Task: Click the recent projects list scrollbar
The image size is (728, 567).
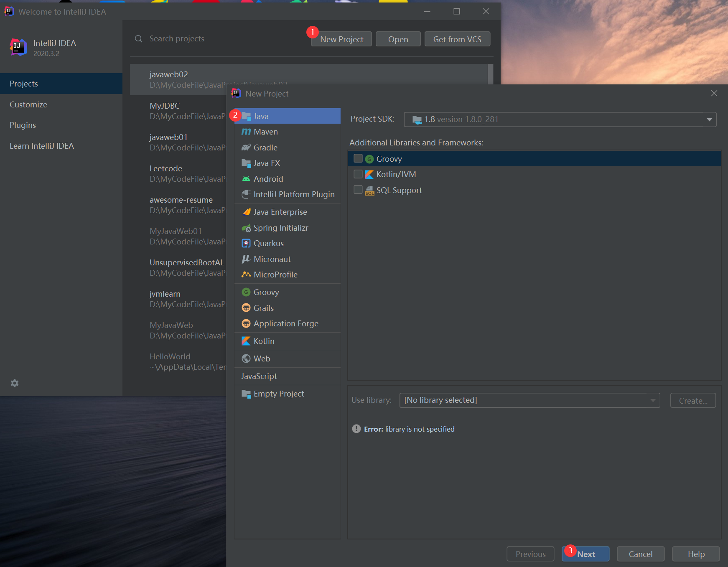Action: pos(491,74)
